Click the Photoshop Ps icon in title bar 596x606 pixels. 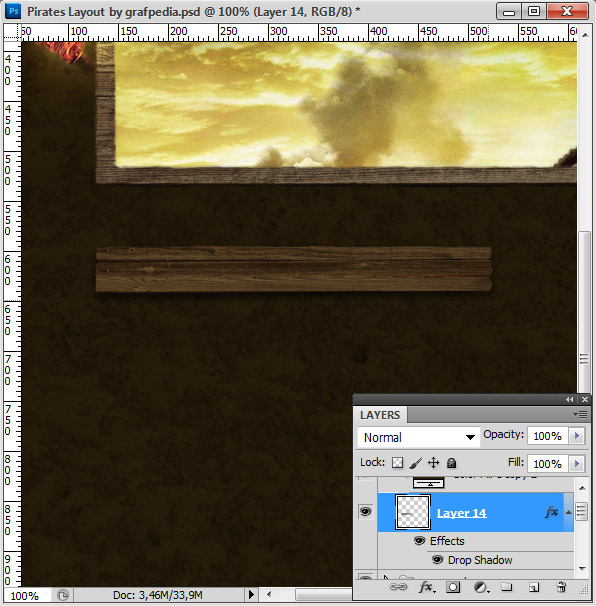pos(14,11)
